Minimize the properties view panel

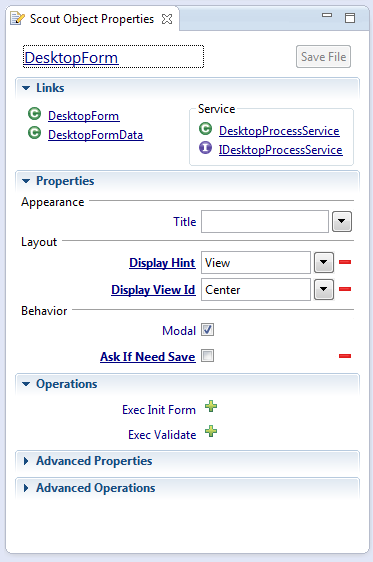pyautogui.click(x=327, y=15)
